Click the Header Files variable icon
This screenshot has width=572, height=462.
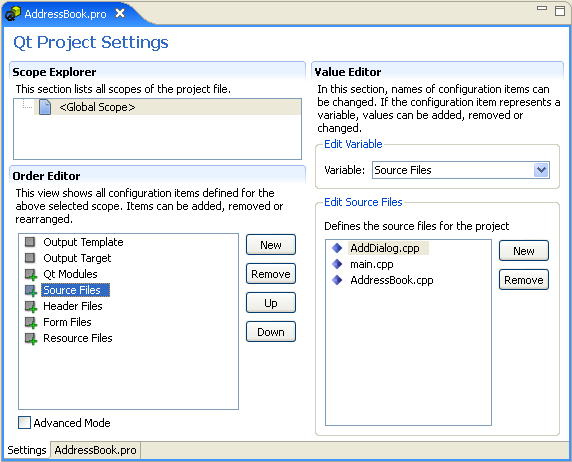pos(31,307)
